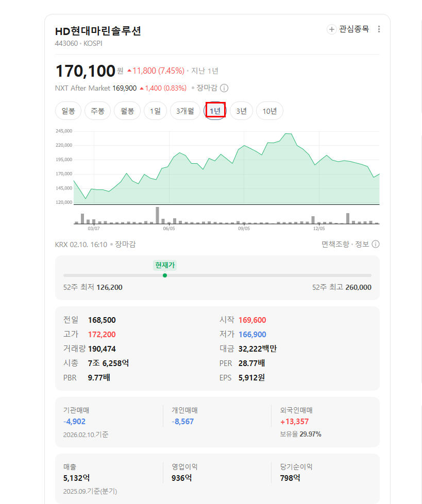422x504 pixels.
Task: Click the 시작 value 169,600
Action: [252, 320]
